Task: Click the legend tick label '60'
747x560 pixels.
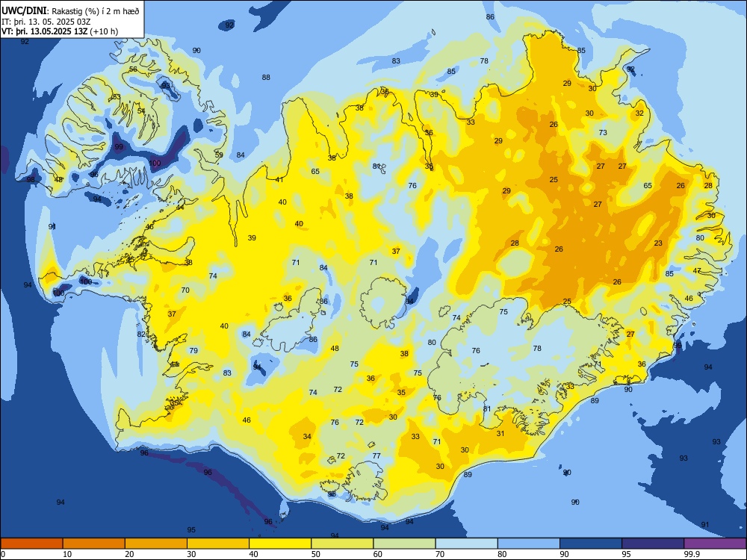Action: 378,554
